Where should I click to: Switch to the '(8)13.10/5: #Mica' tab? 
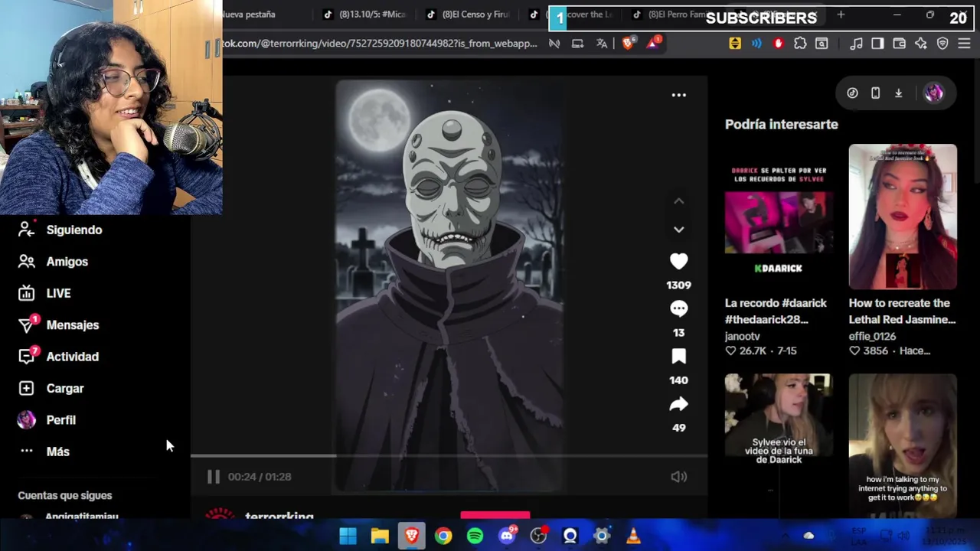click(x=364, y=15)
